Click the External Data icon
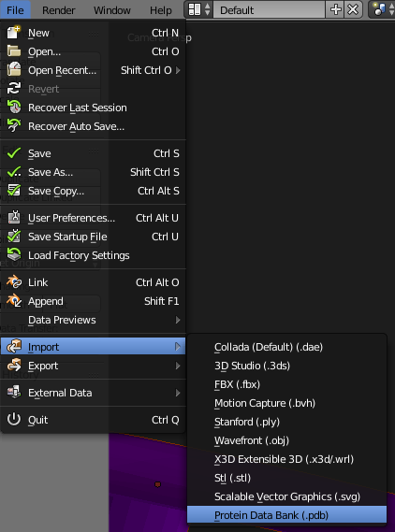395x532 pixels. [14, 392]
